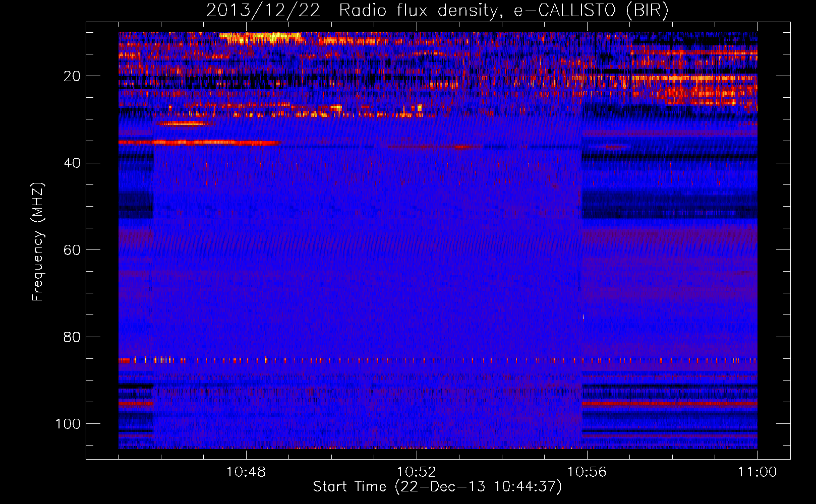
Task: Click the '100' frequency tick label
Action: tap(68, 424)
